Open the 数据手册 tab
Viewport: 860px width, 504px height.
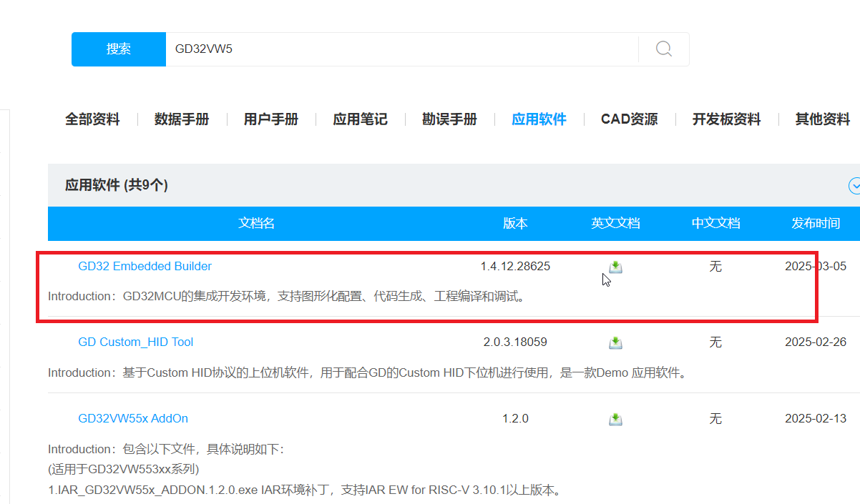pyautogui.click(x=182, y=119)
